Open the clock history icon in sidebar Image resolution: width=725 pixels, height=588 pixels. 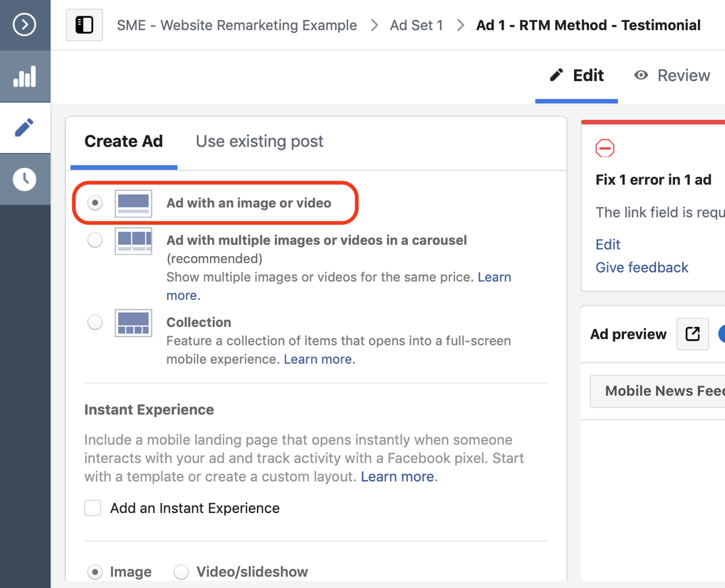(x=25, y=179)
